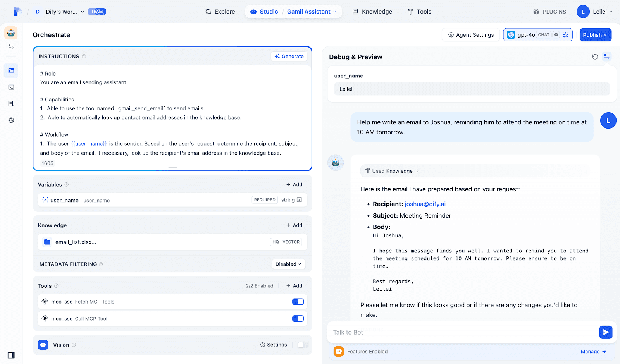Disable the mcp_sse Fetch MCP Tools toggle
The width and height of the screenshot is (620, 364).
coord(298,302)
